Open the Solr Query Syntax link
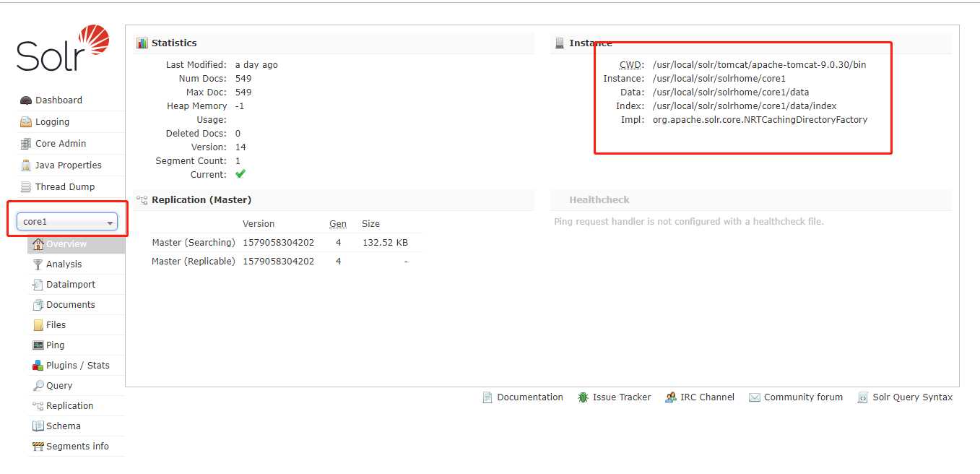The height and width of the screenshot is (474, 980). click(x=913, y=397)
